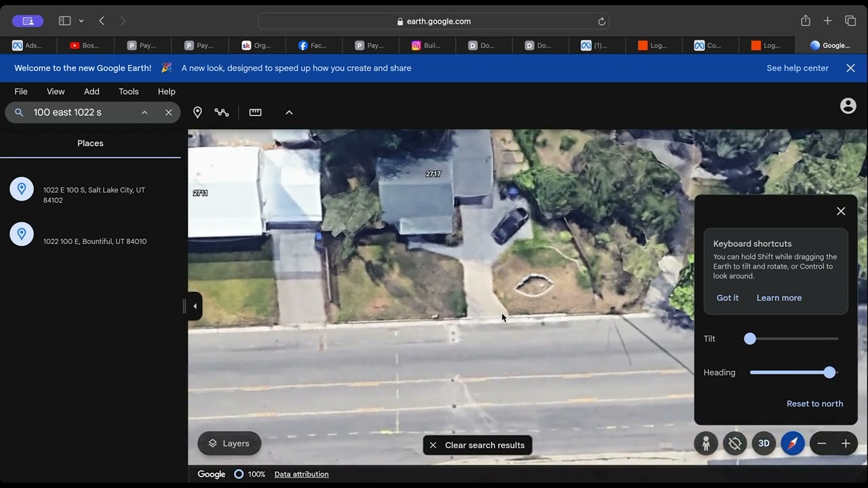Screen dimensions: 868x488
Task: Collapse the search results panel chevron
Action: [144, 113]
